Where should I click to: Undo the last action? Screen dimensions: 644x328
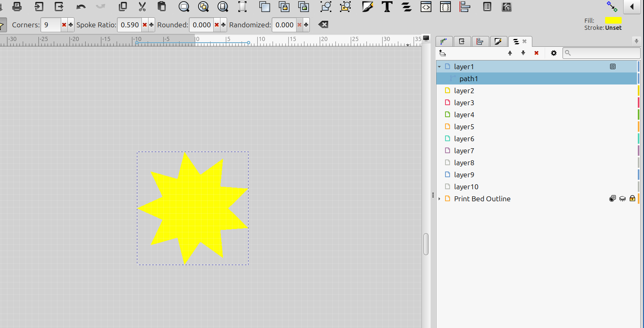click(81, 7)
